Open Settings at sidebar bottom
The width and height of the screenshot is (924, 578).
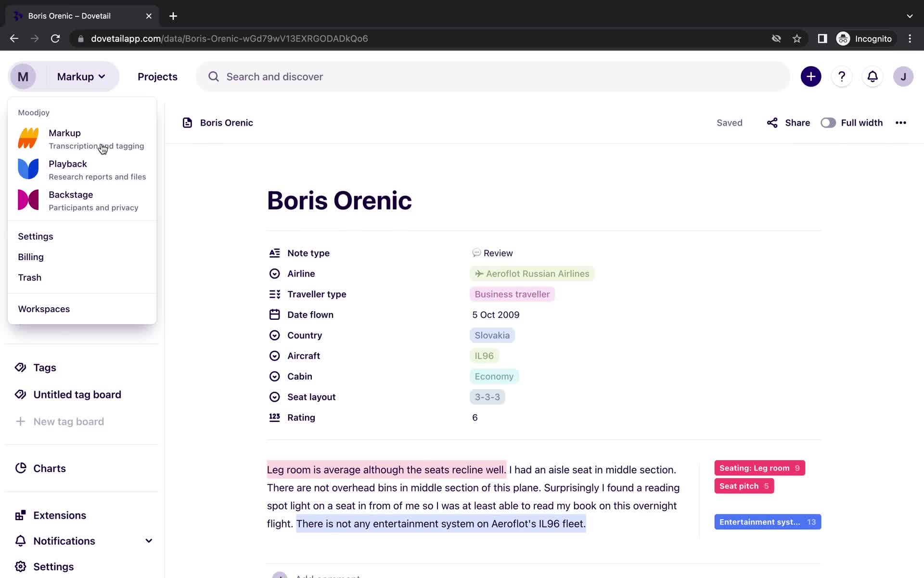point(53,566)
